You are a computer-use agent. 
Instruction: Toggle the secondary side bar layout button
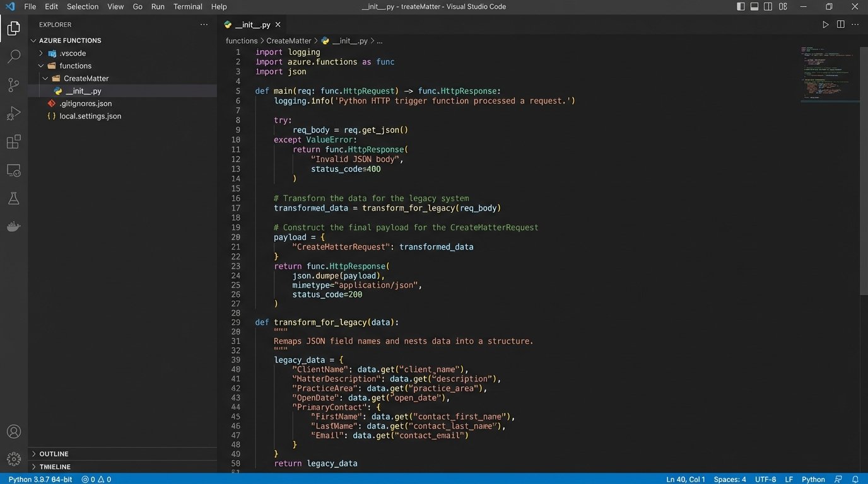tap(768, 7)
